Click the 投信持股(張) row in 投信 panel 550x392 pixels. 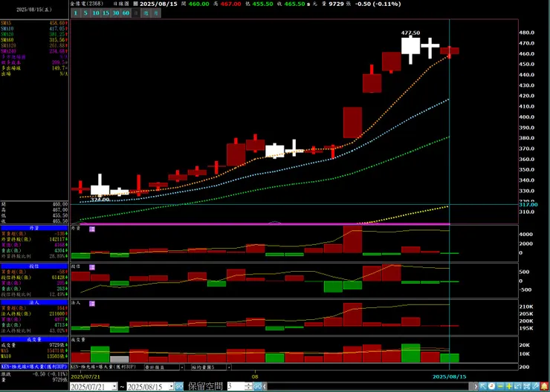[34, 278]
